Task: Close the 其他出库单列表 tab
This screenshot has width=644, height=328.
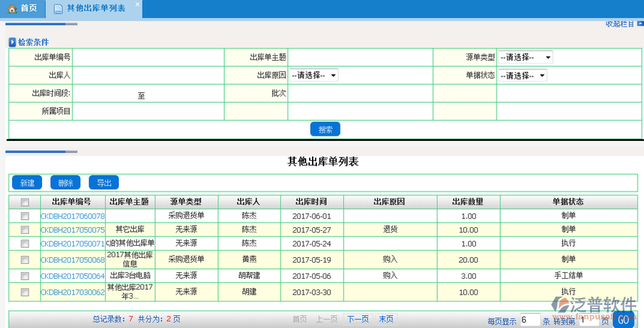Action: [x=137, y=4]
